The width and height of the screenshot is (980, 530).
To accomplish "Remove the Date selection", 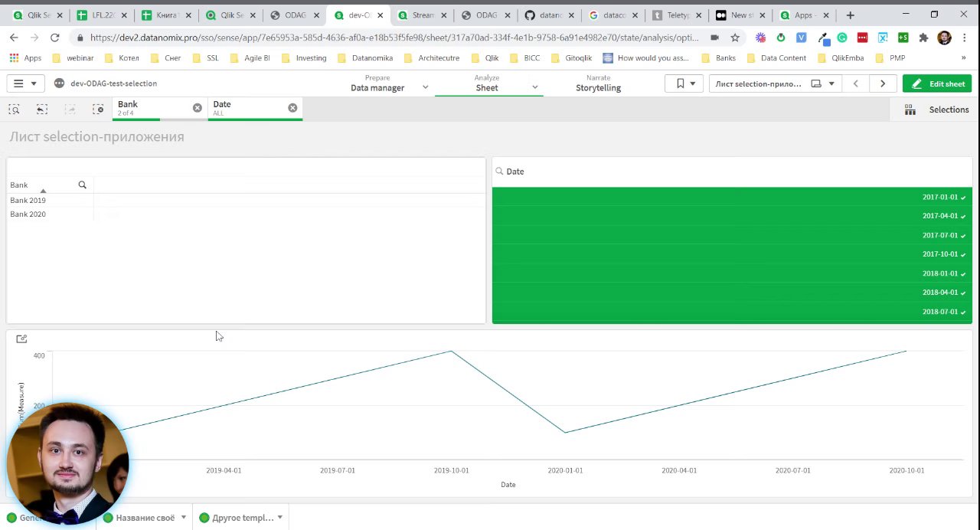I will point(292,108).
